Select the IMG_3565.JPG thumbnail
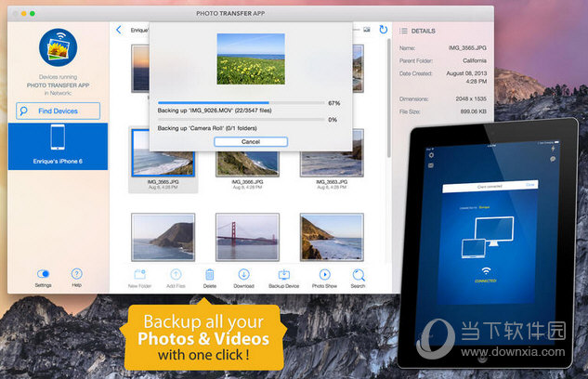Screen dimensions: 588x379 (x=163, y=164)
